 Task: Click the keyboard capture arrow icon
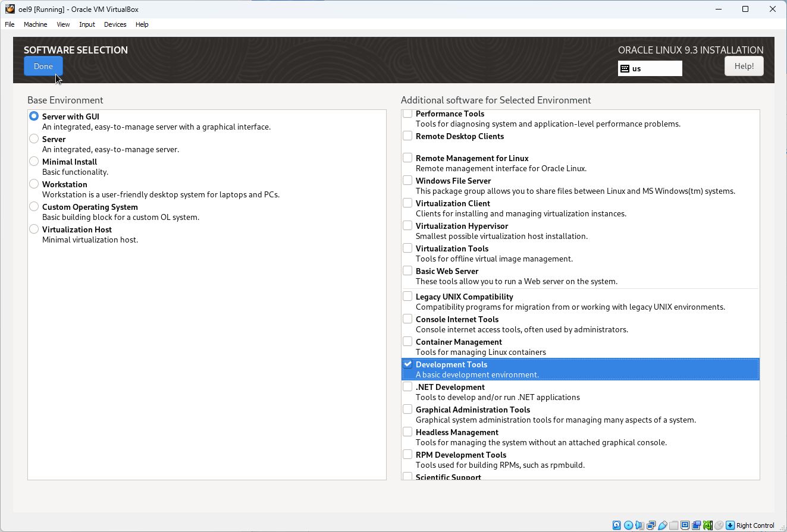(x=730, y=525)
